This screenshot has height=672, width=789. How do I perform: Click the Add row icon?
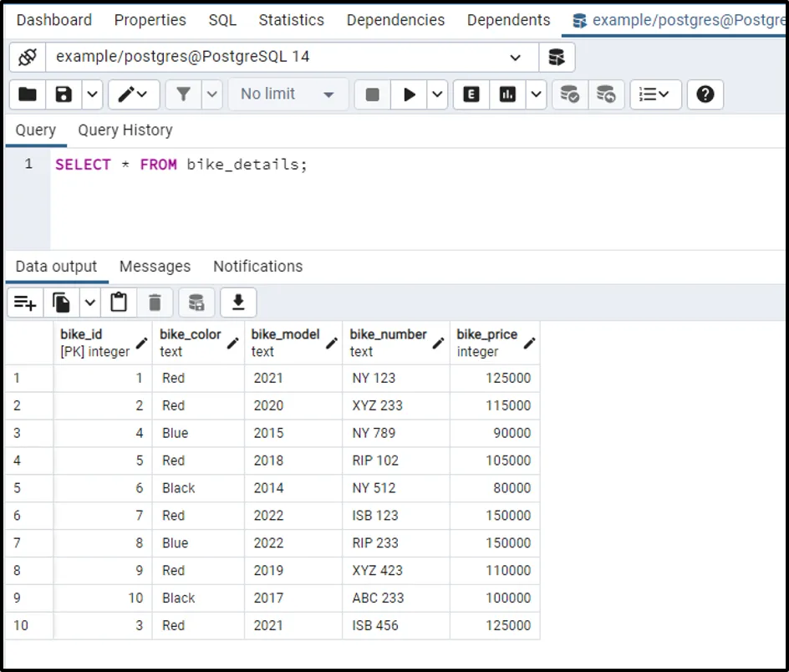point(25,303)
